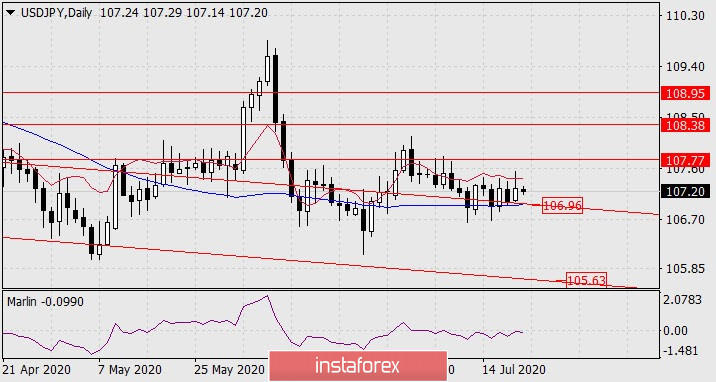
Task: Click the last small candle on the chart
Action: coord(523,191)
